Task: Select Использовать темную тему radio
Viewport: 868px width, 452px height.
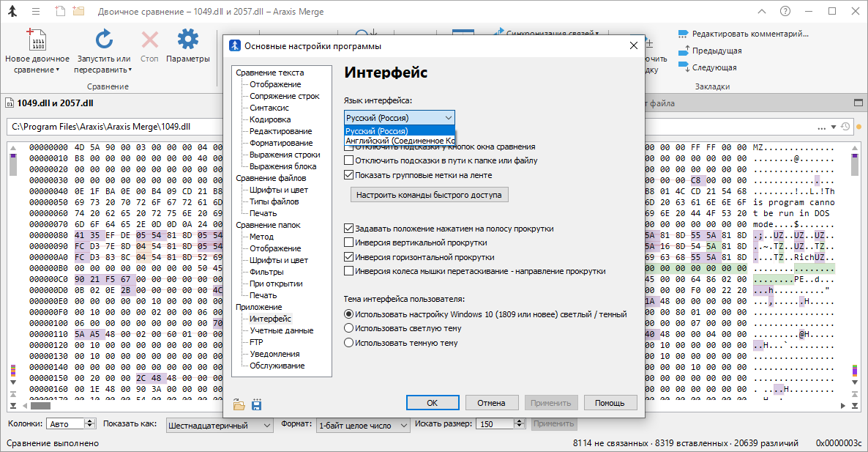Action: tap(349, 343)
